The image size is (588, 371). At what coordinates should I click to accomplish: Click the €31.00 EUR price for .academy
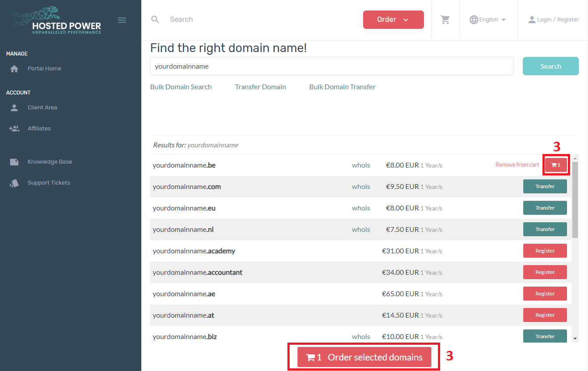click(400, 251)
